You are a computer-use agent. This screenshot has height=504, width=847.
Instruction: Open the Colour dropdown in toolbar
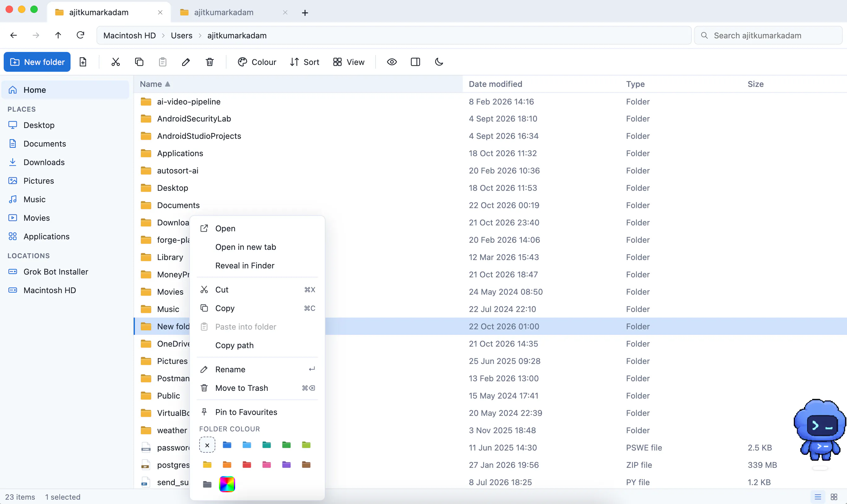[257, 62]
